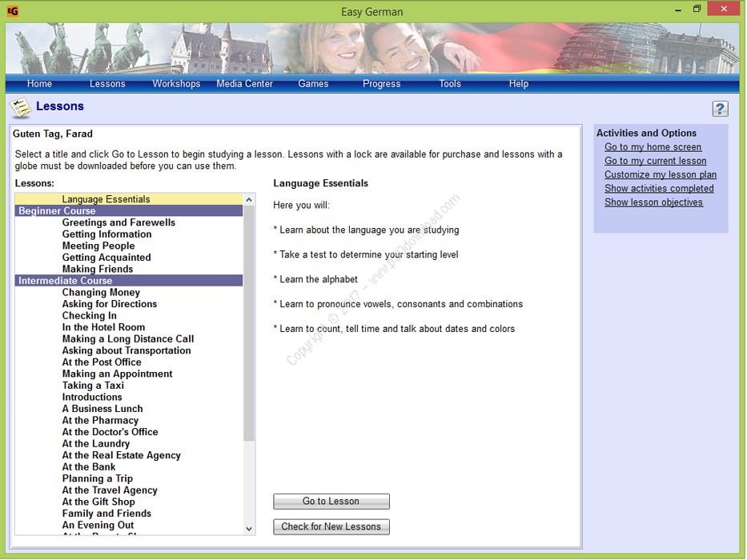Open the Media Center menu
747x560 pixels.
click(x=244, y=84)
